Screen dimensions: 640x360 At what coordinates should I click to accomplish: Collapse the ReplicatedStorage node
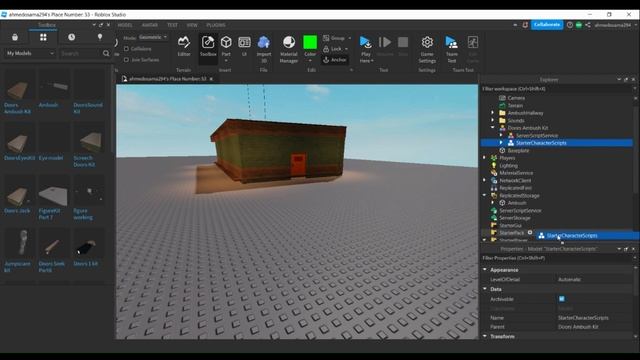pyautogui.click(x=484, y=195)
